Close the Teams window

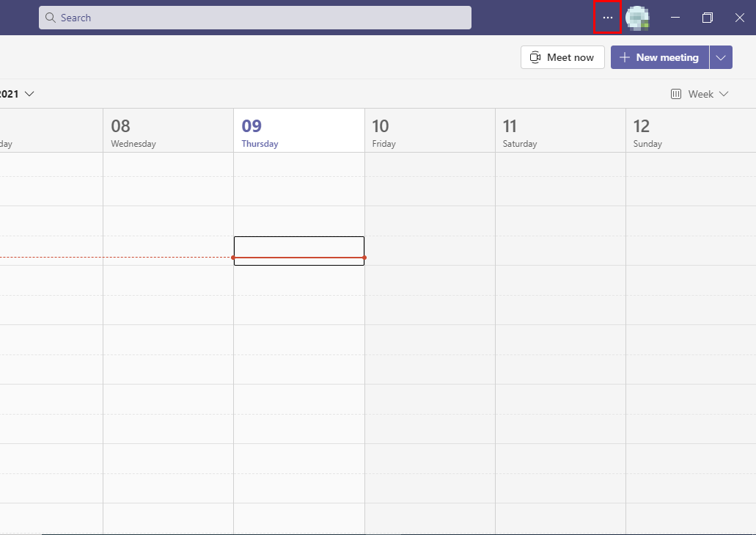click(x=740, y=18)
